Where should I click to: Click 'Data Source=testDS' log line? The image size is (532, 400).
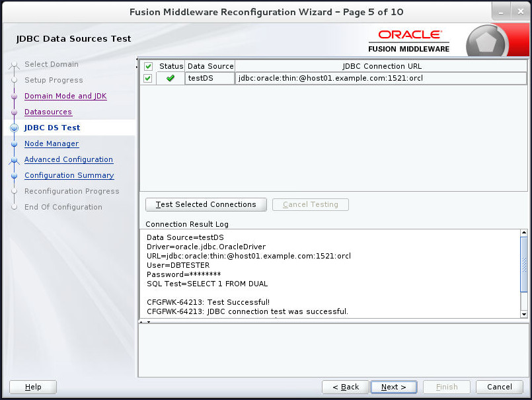(185, 238)
